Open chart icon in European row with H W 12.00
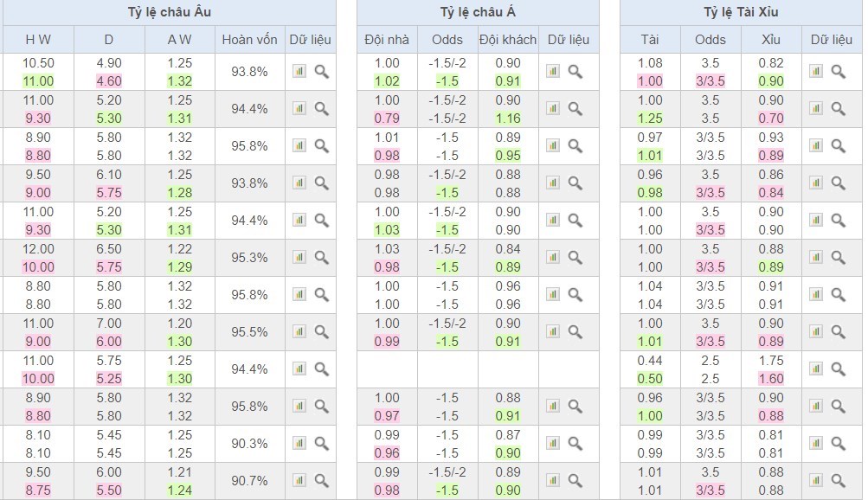868x500 pixels. click(x=299, y=257)
